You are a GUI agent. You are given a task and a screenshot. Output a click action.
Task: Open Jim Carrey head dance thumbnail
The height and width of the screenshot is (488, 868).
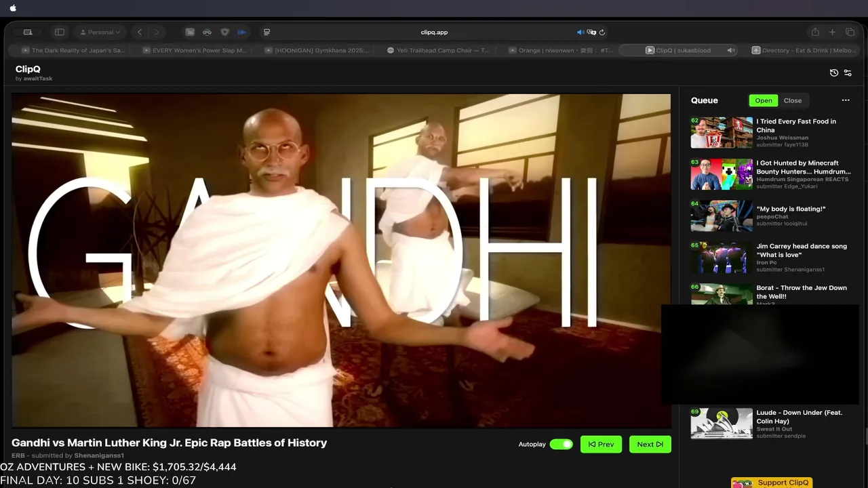click(722, 258)
